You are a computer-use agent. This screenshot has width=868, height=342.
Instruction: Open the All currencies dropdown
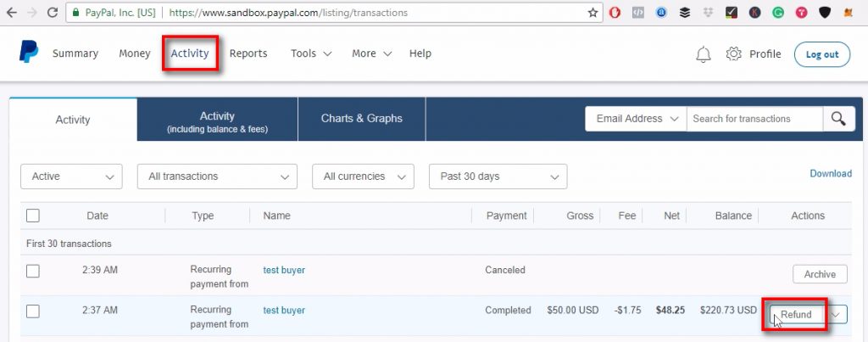[x=363, y=177]
